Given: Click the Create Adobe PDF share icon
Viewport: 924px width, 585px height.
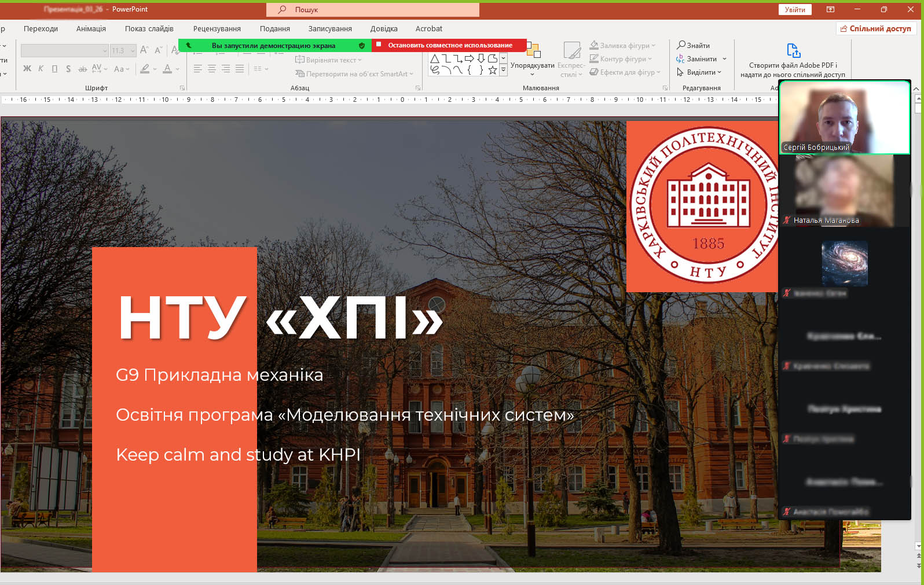Looking at the screenshot, I should coord(793,51).
